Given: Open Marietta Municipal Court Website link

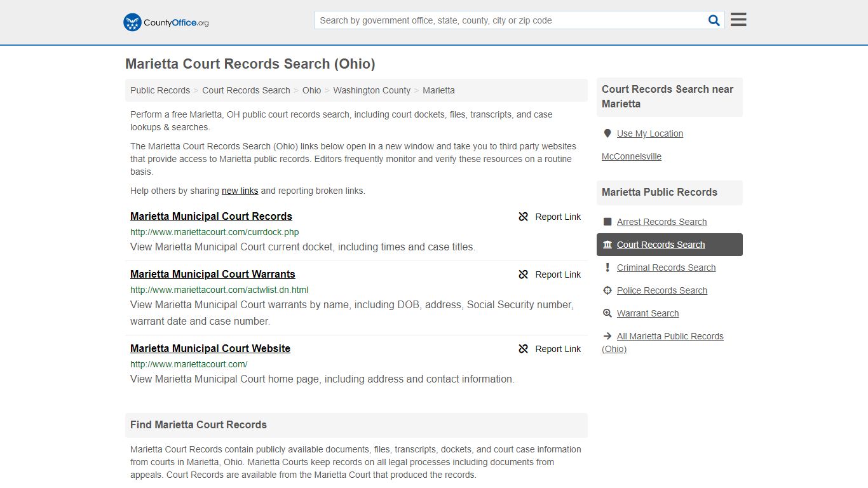Looking at the screenshot, I should pos(210,348).
